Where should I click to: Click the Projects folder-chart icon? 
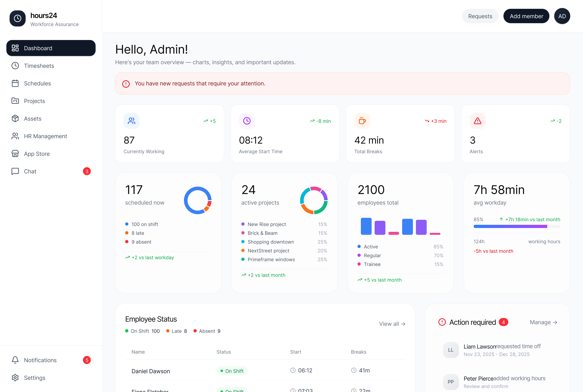point(15,101)
